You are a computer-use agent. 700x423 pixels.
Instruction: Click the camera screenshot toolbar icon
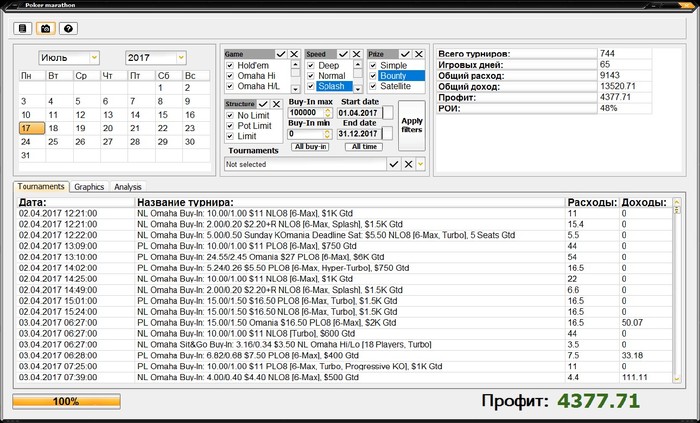coord(46,29)
